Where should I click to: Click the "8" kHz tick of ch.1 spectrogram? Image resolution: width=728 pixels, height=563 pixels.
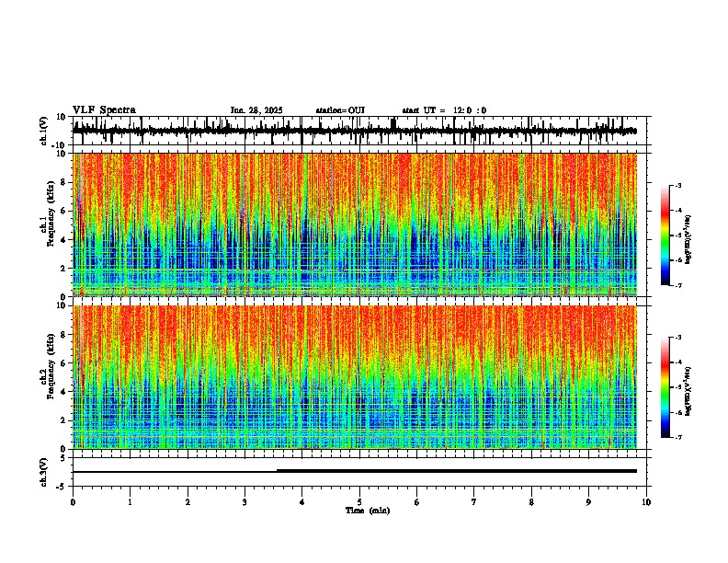[x=63, y=182]
